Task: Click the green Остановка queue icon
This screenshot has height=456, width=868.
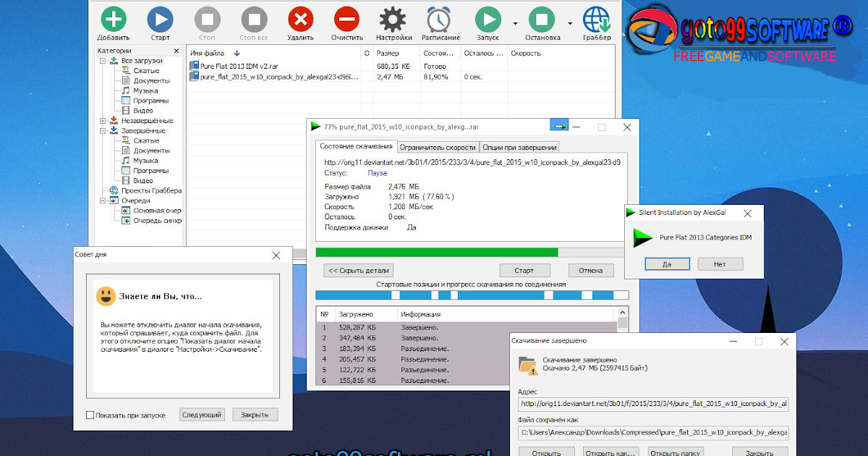Action: coord(541,19)
